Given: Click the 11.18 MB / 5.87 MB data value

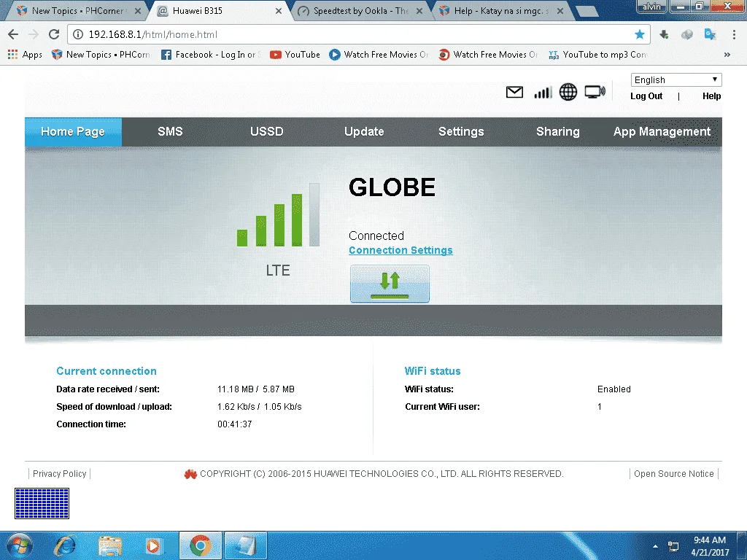Looking at the screenshot, I should pyautogui.click(x=256, y=389).
